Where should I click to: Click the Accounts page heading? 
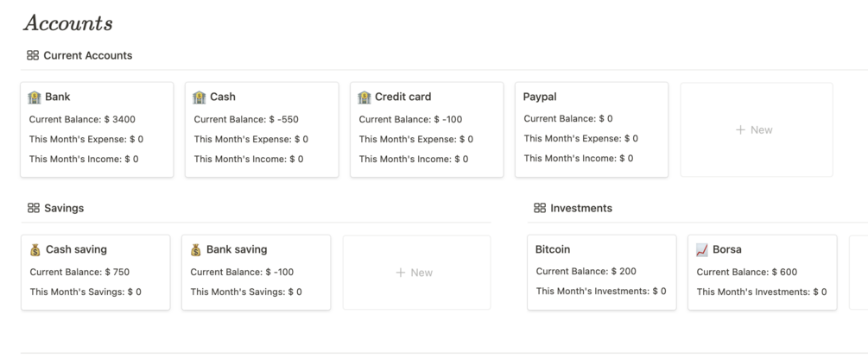pyautogui.click(x=68, y=23)
